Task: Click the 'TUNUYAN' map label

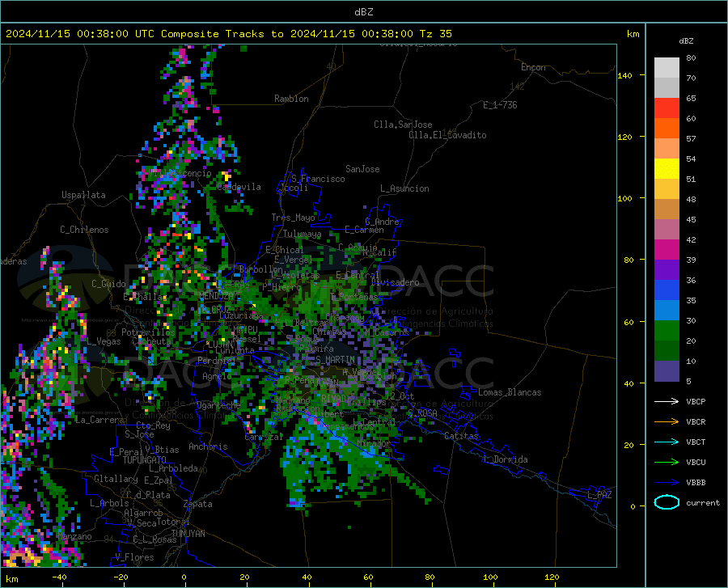Action: click(x=188, y=534)
